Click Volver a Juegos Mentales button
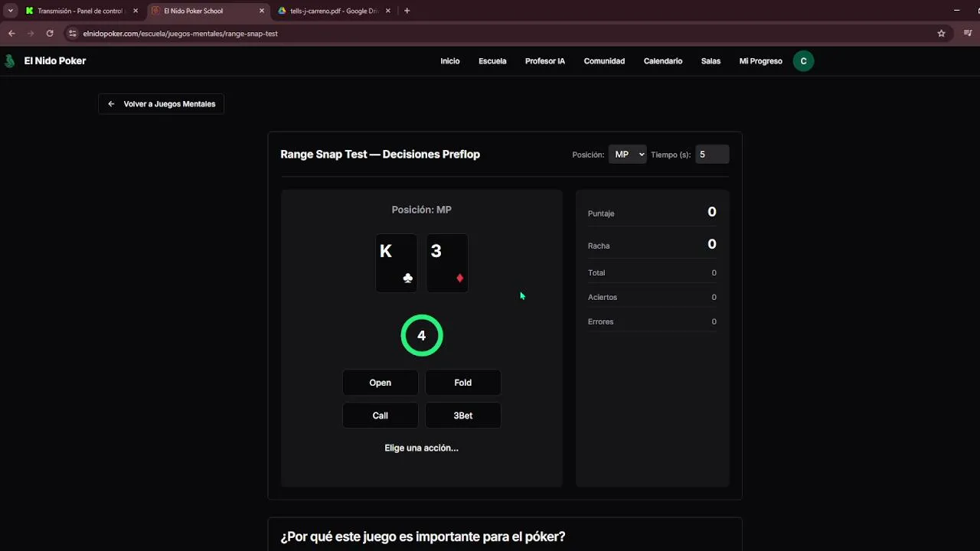This screenshot has height=551, width=980. click(161, 104)
